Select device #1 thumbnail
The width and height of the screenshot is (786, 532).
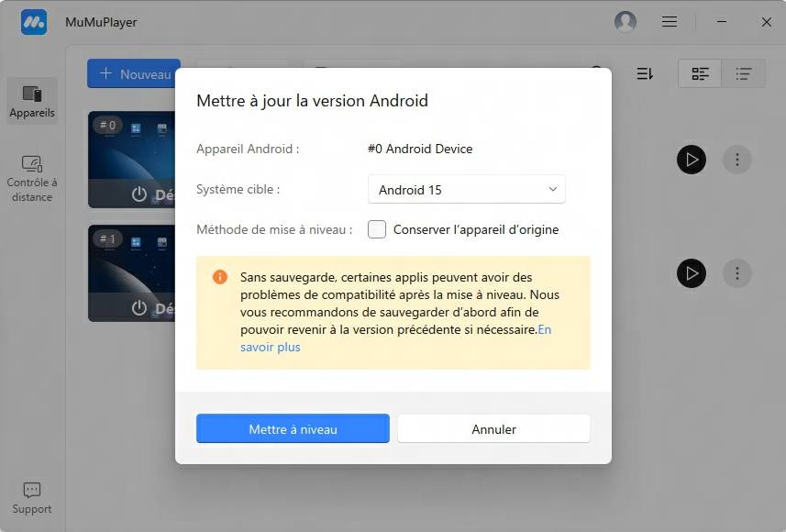click(132, 273)
